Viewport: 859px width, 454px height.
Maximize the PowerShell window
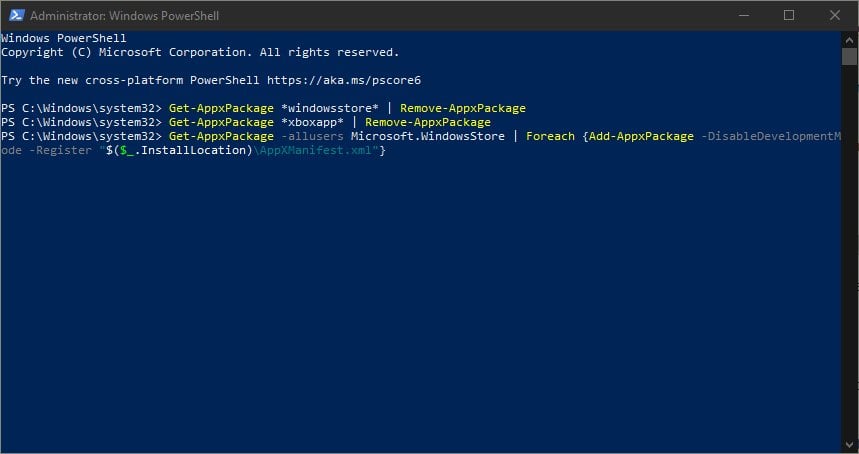(789, 15)
